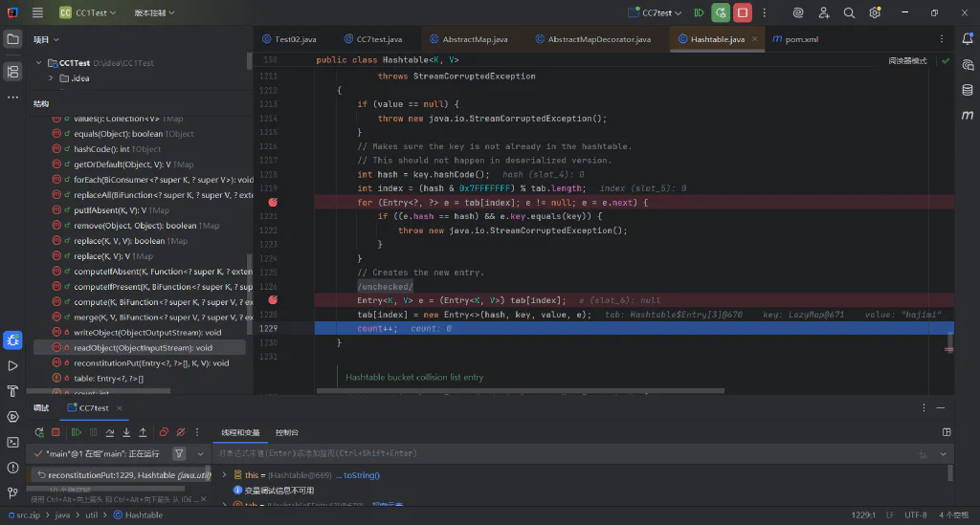Click src.zip breadcrumb

[24, 515]
